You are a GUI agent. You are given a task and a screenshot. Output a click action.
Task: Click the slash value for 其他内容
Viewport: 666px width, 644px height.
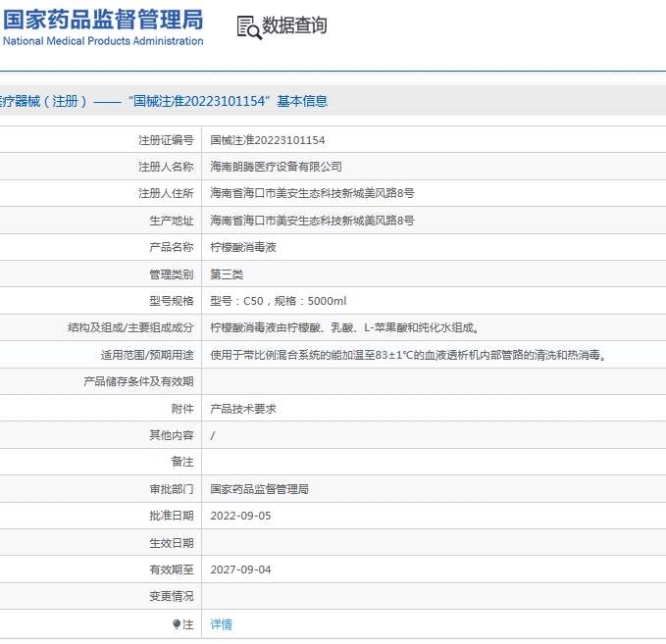(x=213, y=435)
